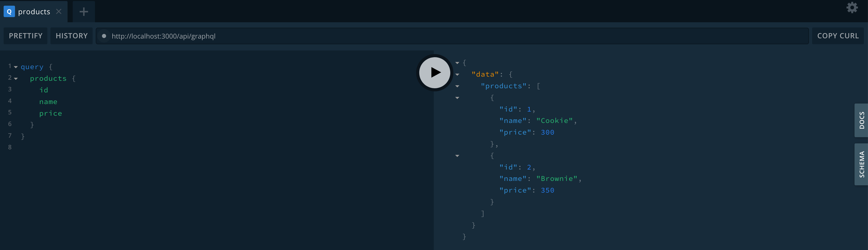
Task: Close the products tab
Action: click(59, 11)
